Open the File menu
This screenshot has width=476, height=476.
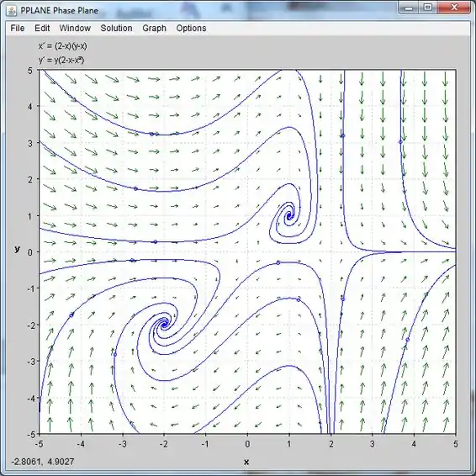coord(18,29)
